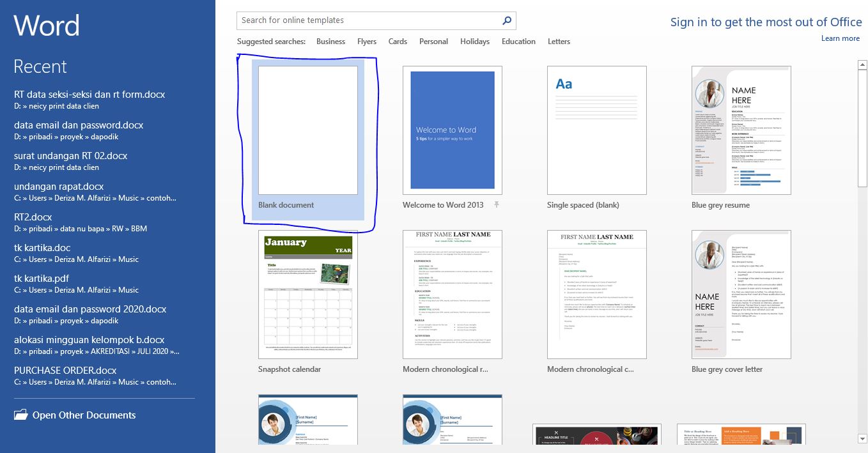Select the Modern chronological cover letter template
Image resolution: width=868 pixels, height=453 pixels.
(597, 295)
